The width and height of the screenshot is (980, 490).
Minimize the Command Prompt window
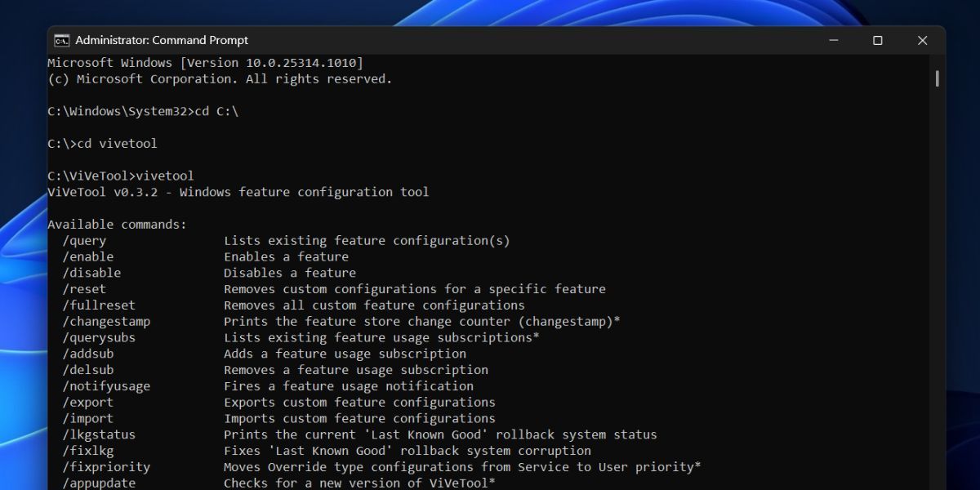click(833, 40)
